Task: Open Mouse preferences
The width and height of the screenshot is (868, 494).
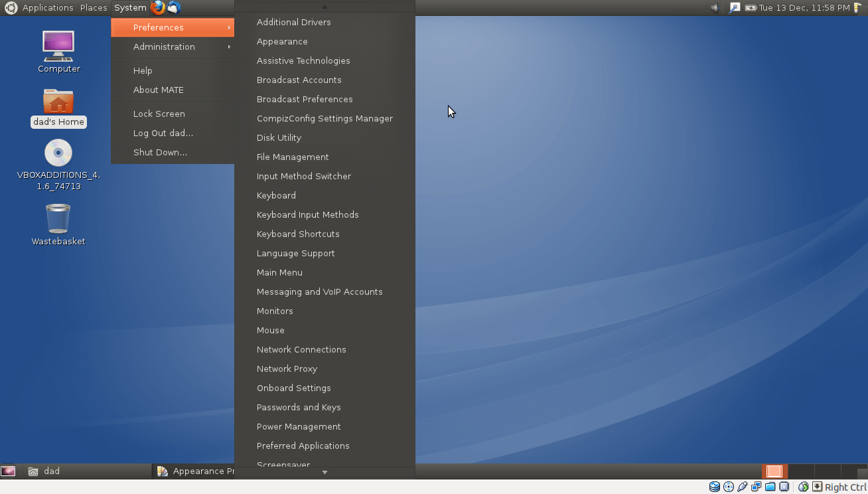Action: 325,330
